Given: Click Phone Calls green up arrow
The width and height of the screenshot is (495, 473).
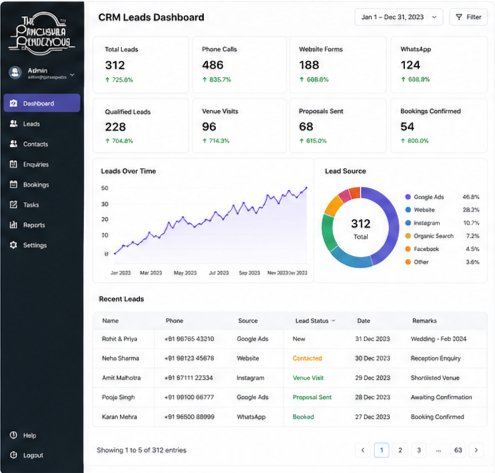Looking at the screenshot, I should (x=204, y=79).
